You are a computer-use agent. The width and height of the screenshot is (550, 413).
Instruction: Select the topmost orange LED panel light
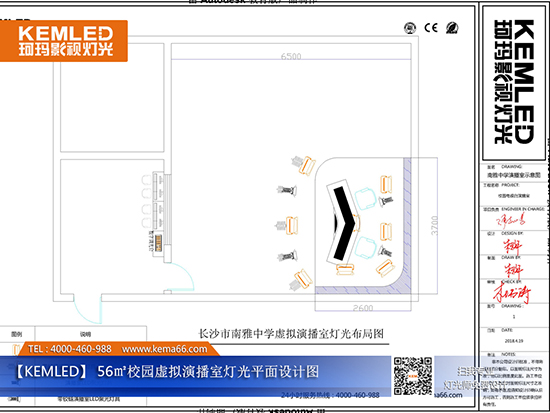pos(307,166)
